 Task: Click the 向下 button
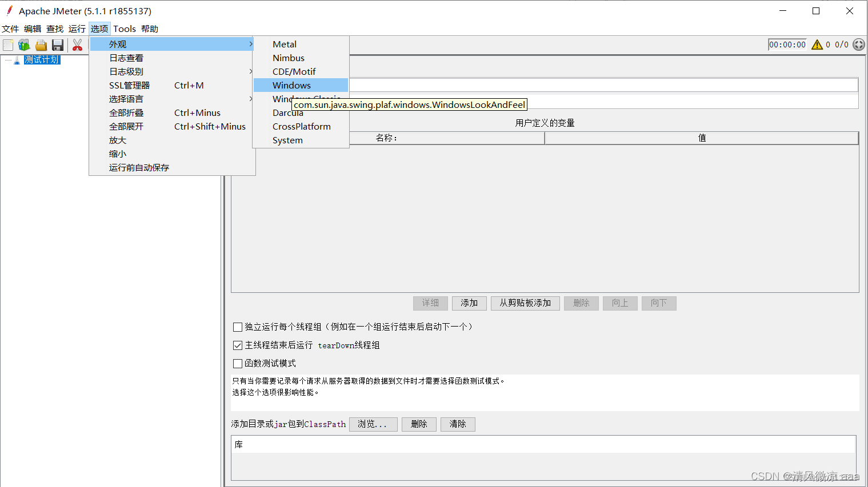[659, 303]
